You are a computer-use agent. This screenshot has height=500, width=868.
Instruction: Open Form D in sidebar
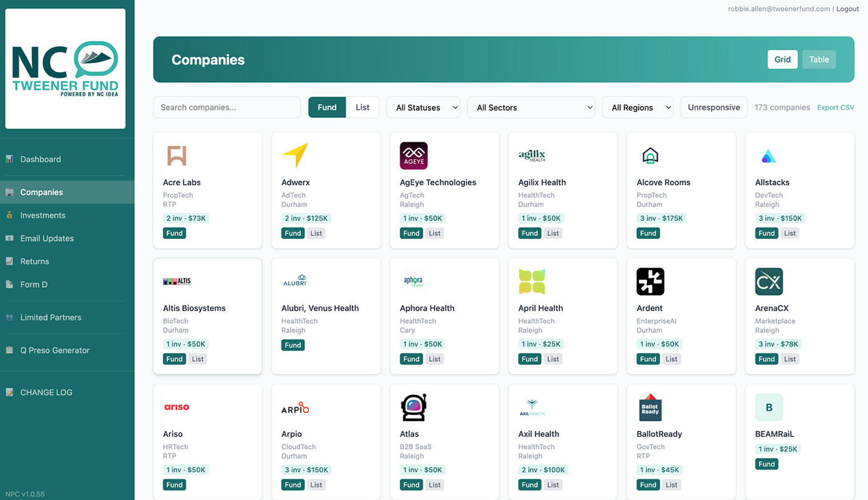point(67,285)
